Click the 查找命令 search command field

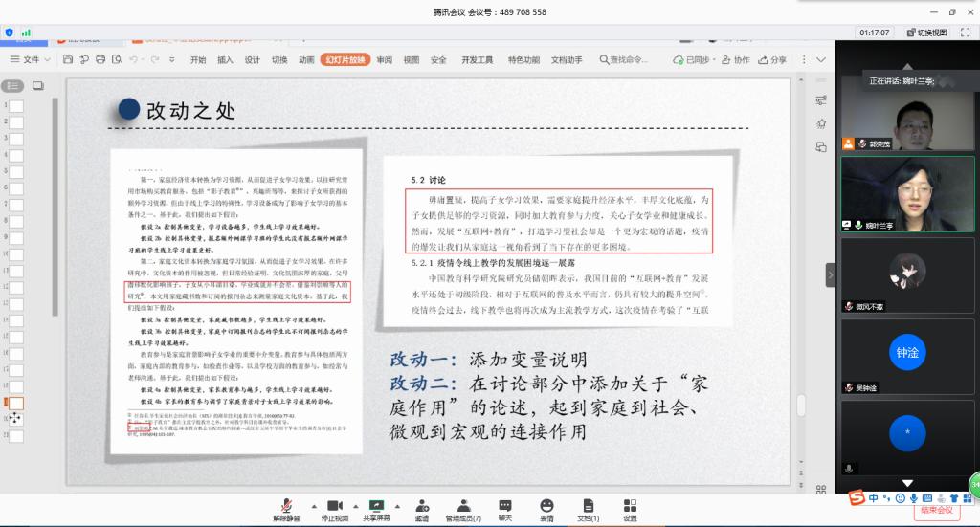(628, 59)
